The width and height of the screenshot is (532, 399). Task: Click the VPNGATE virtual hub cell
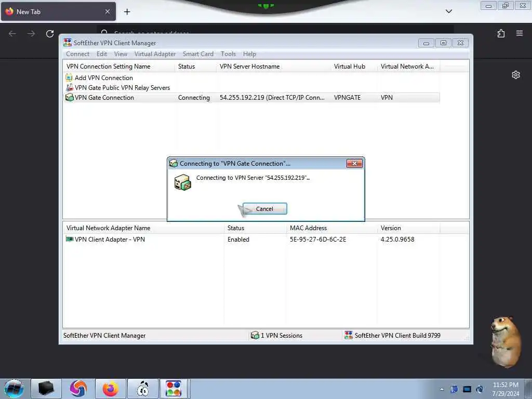coord(347,98)
